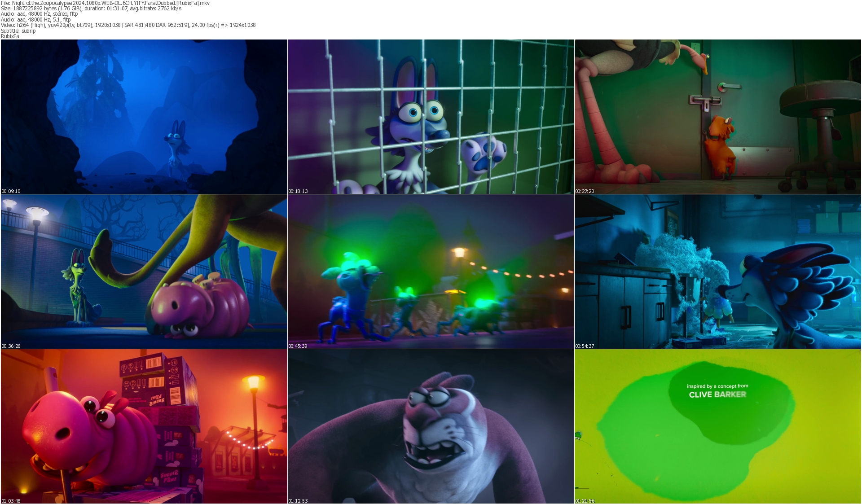This screenshot has width=862, height=504.
Task: Click the 00:18:13 timestamp label
Action: [x=298, y=191]
